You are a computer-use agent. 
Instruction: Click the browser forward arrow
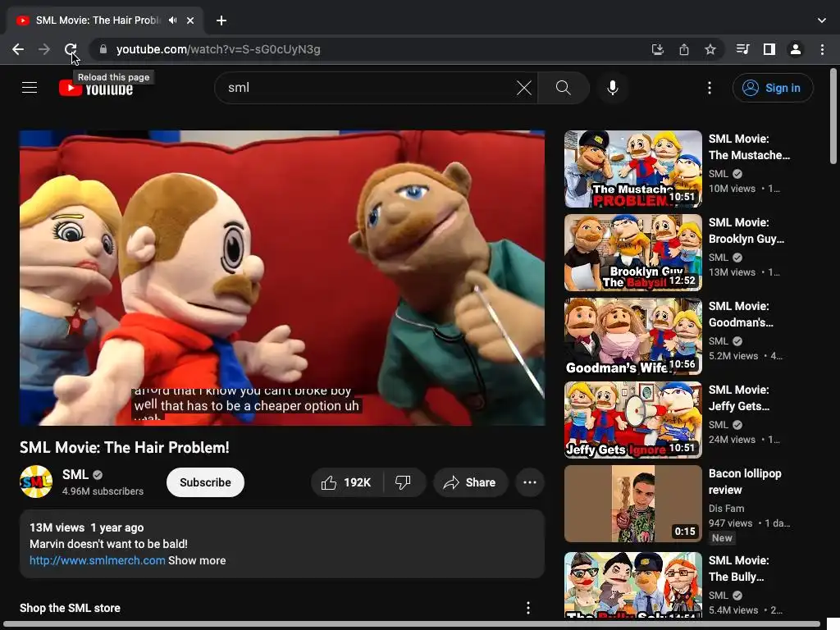pyautogui.click(x=44, y=49)
